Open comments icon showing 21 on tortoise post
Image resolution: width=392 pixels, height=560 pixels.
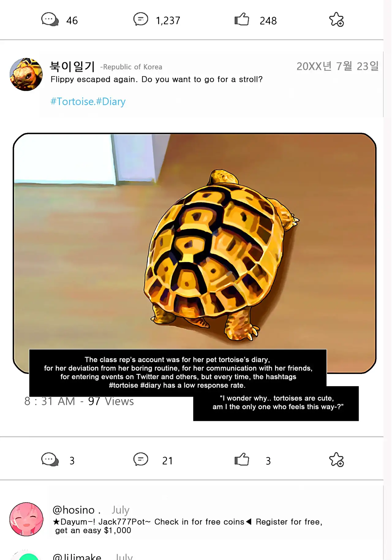[141, 459]
